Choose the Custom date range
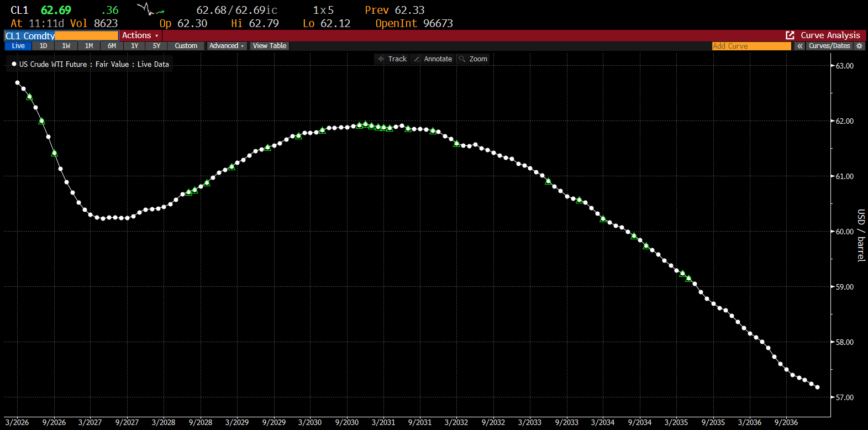 [x=186, y=46]
